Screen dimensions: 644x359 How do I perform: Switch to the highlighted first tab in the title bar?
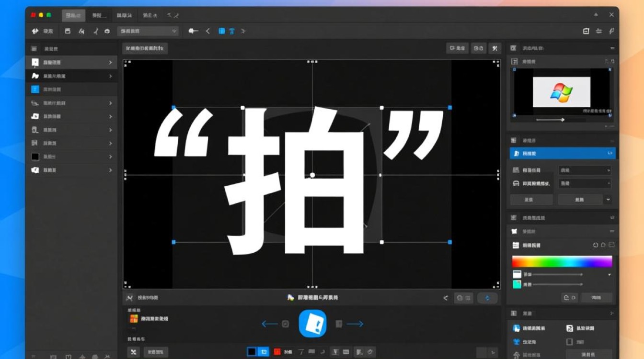coord(73,15)
